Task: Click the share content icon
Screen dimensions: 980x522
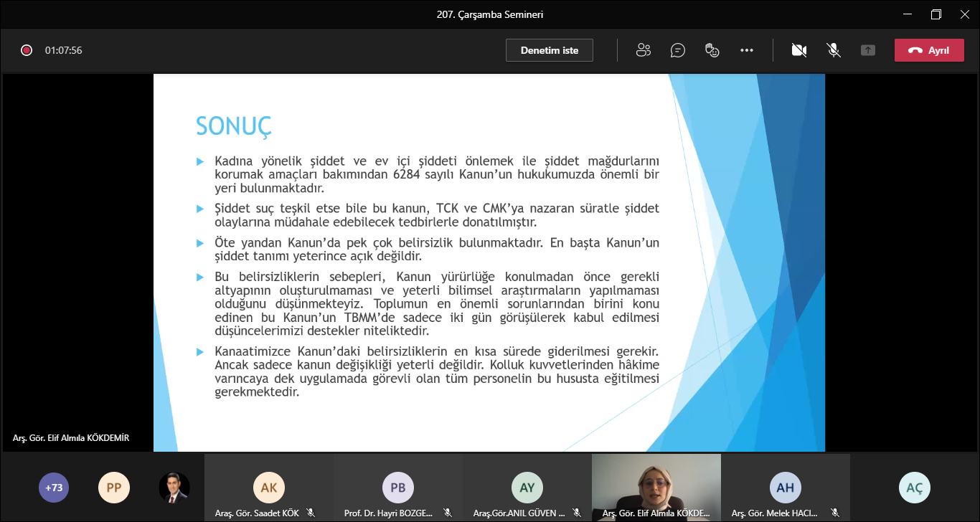Action: (x=868, y=49)
